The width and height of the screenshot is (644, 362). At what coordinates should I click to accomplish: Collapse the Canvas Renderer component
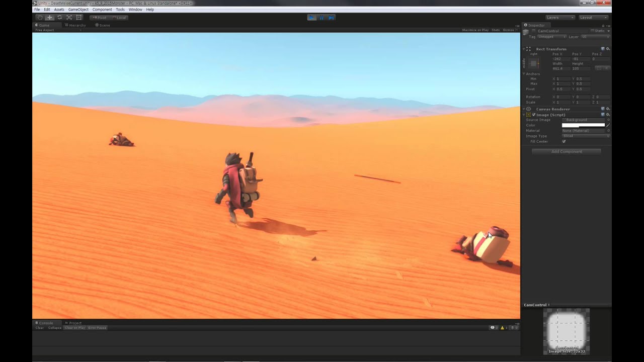pyautogui.click(x=524, y=109)
